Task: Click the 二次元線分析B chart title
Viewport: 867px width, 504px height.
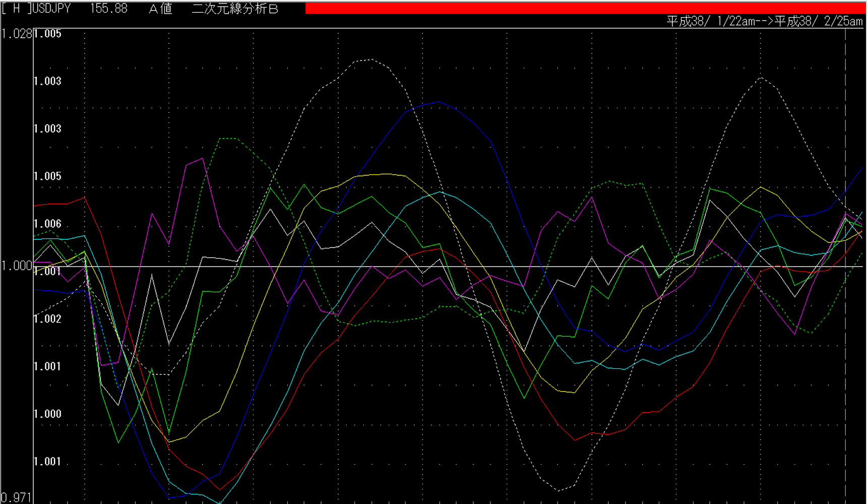Action: 235,9
